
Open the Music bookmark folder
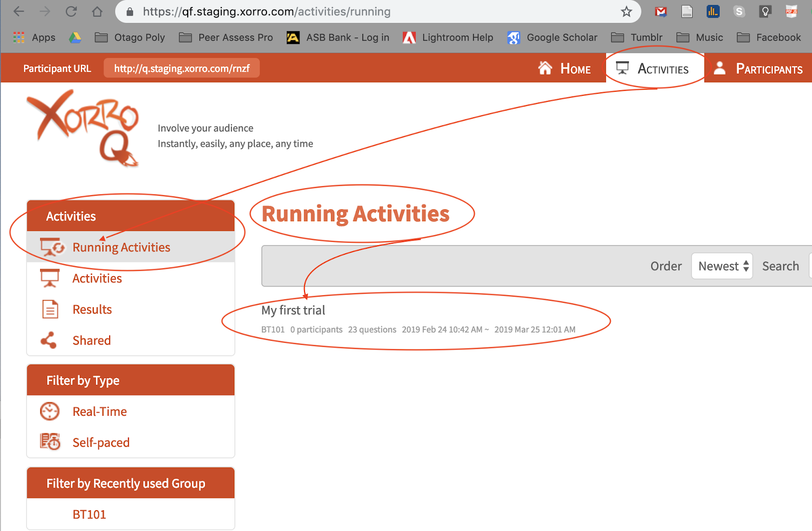tap(700, 38)
